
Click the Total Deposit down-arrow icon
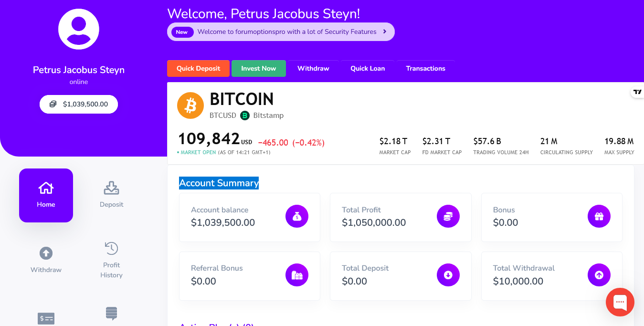point(448,275)
